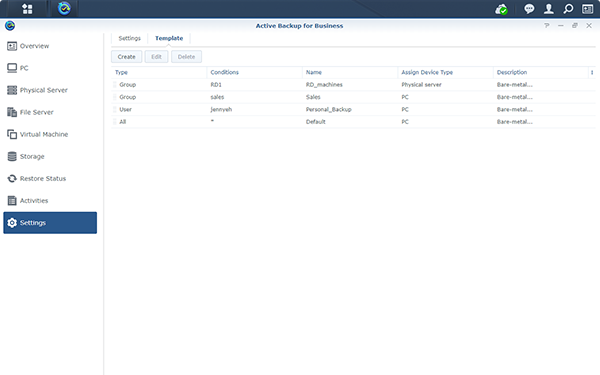600x375 pixels.
Task: Open Overview label in sidebar
Action: (34, 46)
